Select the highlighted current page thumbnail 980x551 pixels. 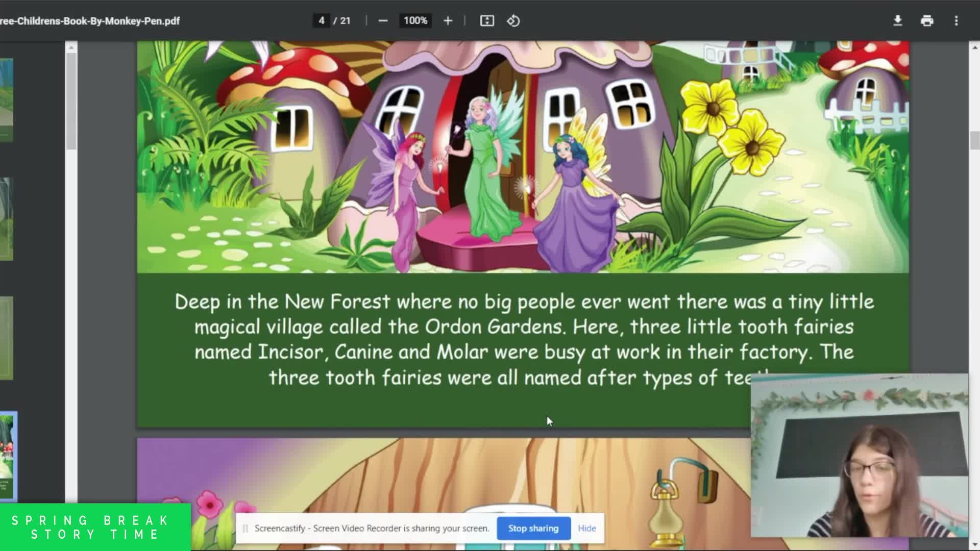[x=7, y=457]
